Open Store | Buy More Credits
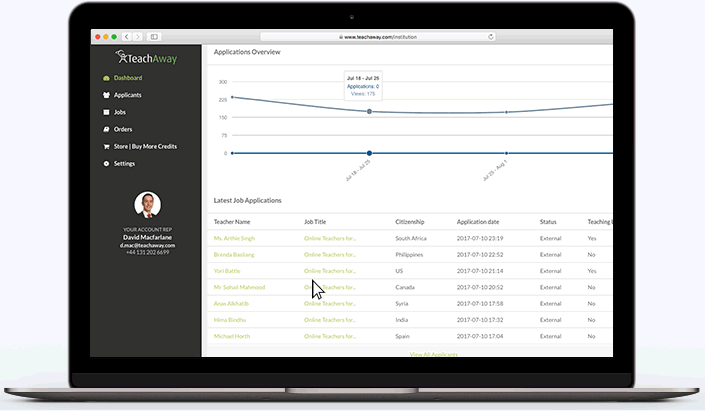This screenshot has height=411, width=705. [x=145, y=147]
